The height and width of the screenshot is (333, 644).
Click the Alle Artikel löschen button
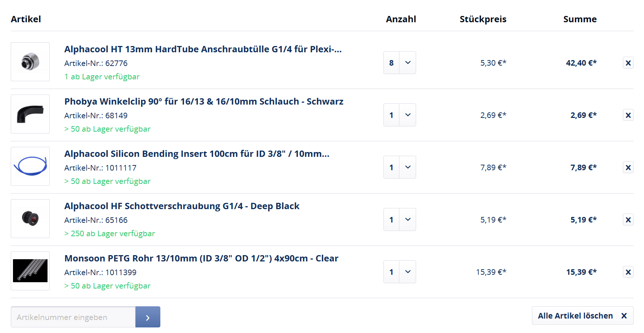pyautogui.click(x=582, y=316)
